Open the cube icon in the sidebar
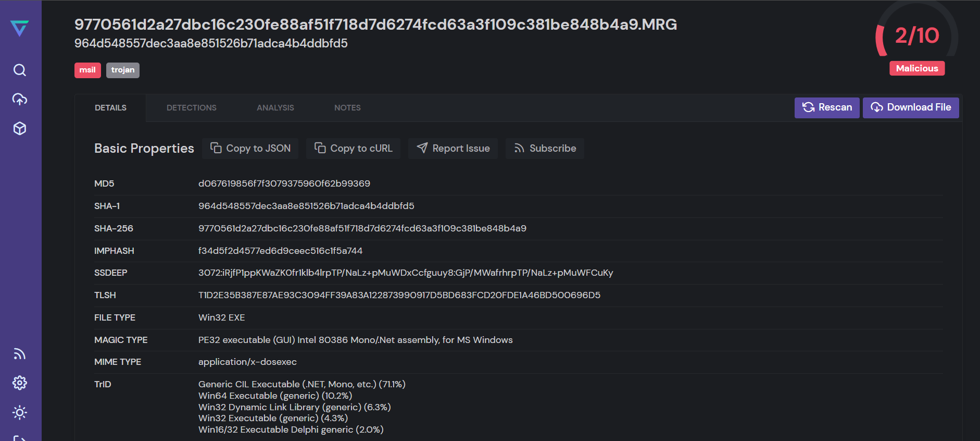Screen dimensions: 980x441 pyautogui.click(x=20, y=129)
